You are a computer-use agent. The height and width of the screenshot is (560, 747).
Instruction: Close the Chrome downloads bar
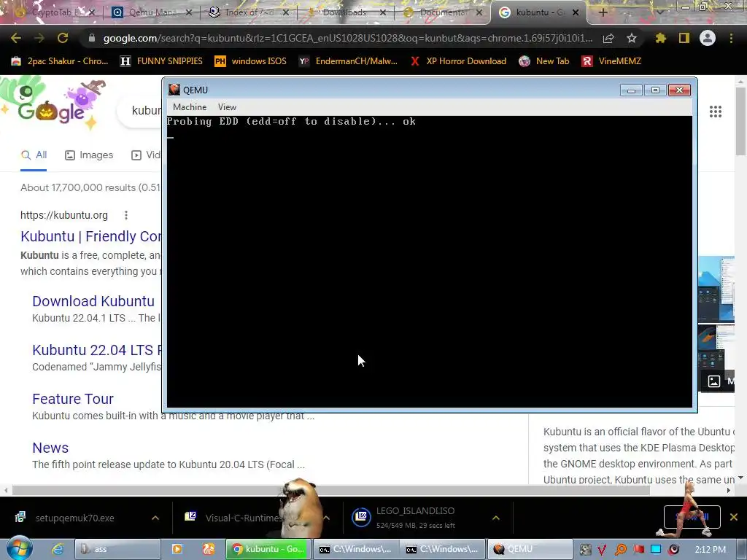[734, 517]
